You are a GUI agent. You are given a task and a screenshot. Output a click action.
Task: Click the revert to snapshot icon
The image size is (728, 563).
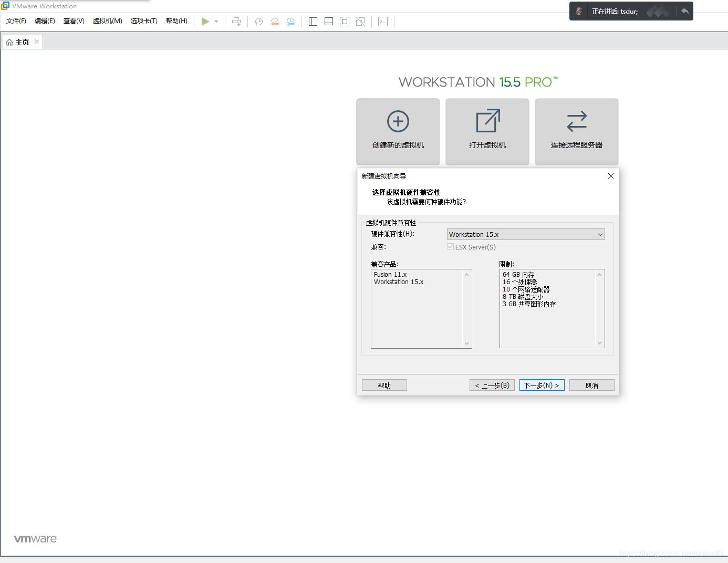click(275, 22)
